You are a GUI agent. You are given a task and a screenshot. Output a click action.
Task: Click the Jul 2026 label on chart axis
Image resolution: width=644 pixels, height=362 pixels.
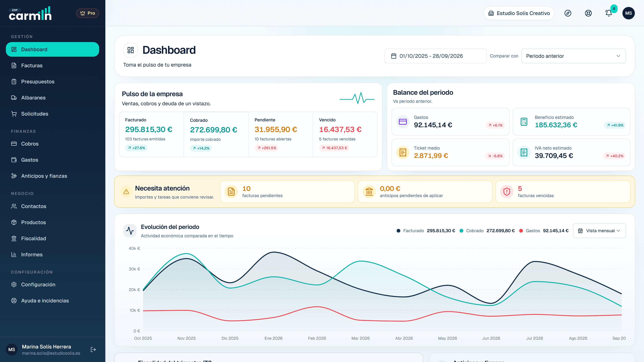(534, 338)
